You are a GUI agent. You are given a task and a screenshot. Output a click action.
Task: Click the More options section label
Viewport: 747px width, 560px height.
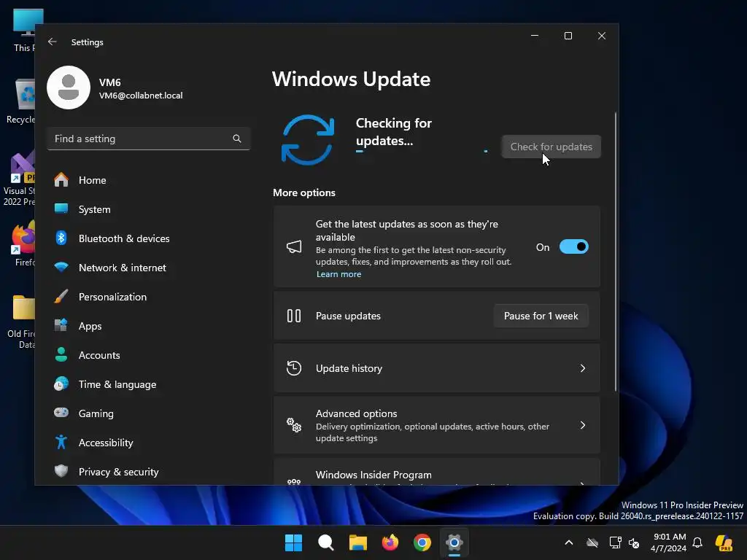point(304,192)
